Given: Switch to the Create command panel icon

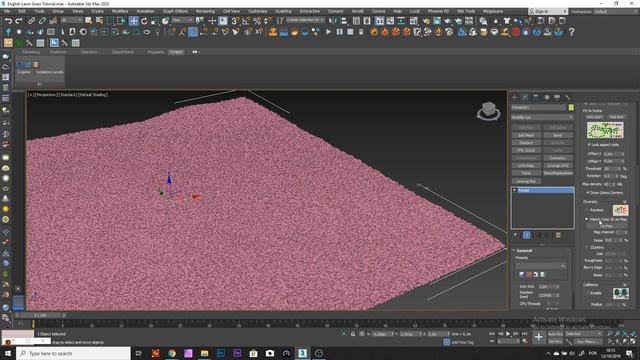Looking at the screenshot, I should coord(514,98).
